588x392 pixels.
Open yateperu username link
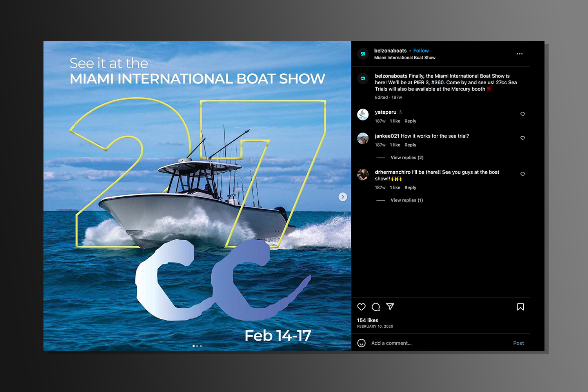click(386, 112)
